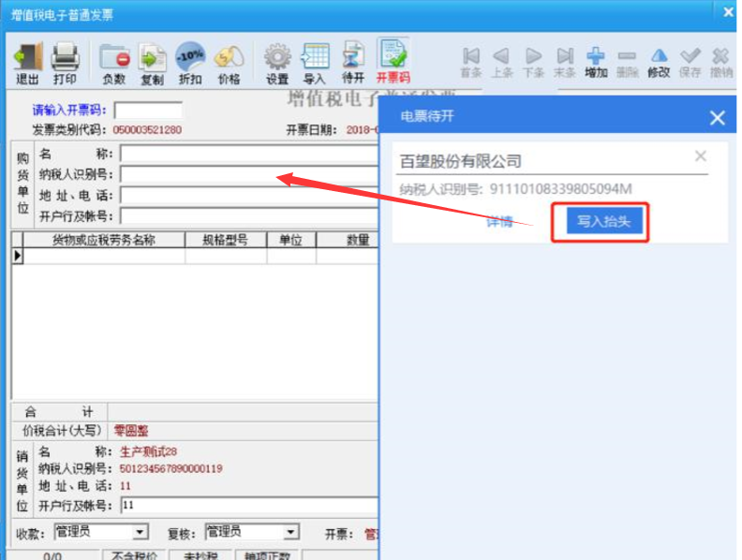This screenshot has width=742, height=560.
Task: Click the 打印 print icon
Action: pyautogui.click(x=65, y=62)
